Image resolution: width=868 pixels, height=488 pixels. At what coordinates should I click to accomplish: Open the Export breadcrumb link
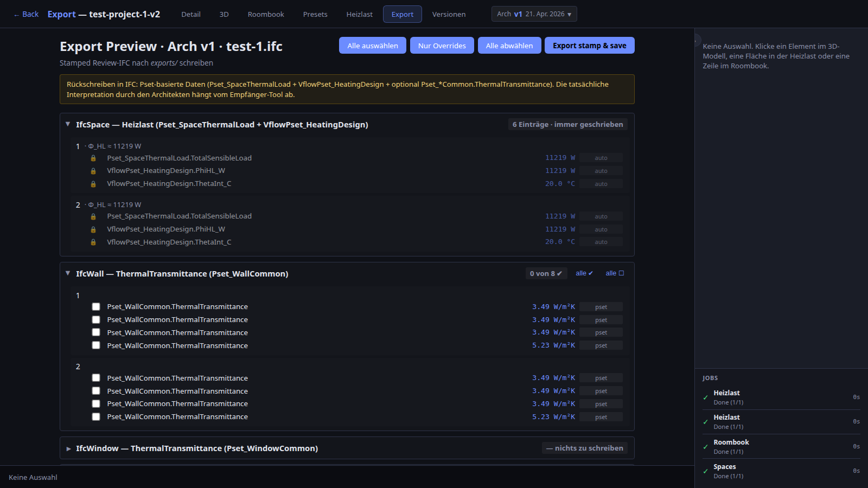[61, 14]
